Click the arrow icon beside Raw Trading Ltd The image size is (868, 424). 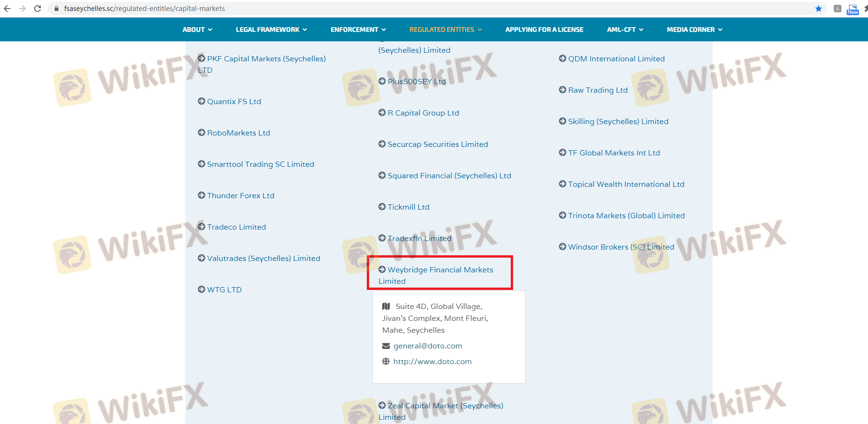click(x=563, y=90)
